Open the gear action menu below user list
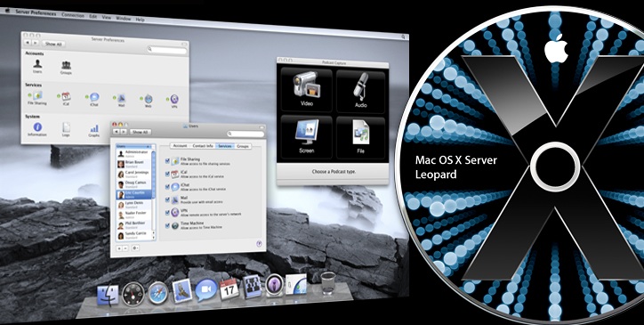 (135, 248)
